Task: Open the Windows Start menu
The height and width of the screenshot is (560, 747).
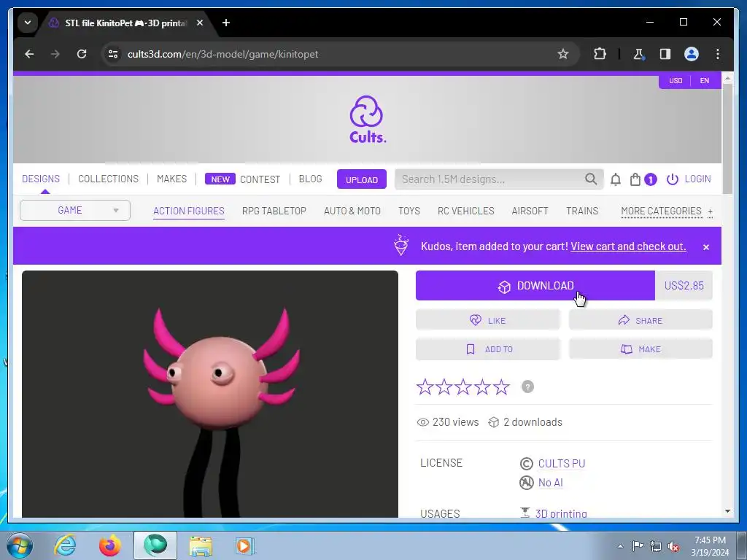Action: (20, 545)
